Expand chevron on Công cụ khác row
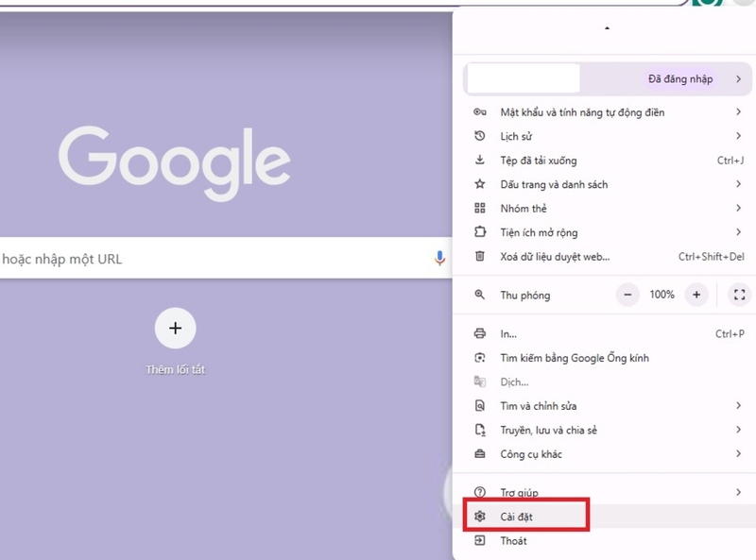 click(739, 453)
